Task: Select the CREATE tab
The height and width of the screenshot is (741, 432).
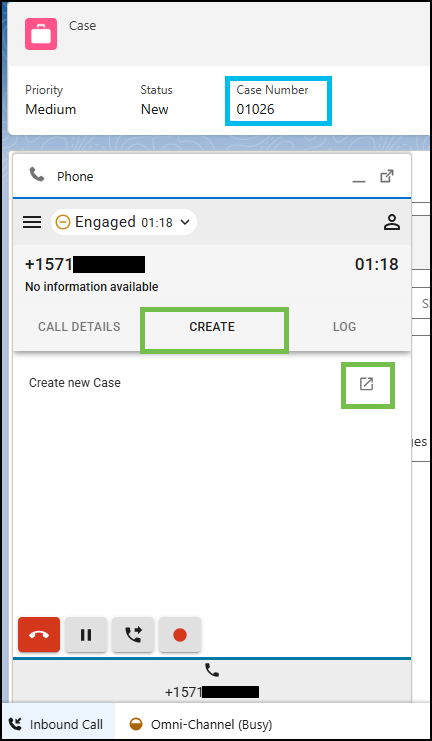Action: tap(212, 327)
